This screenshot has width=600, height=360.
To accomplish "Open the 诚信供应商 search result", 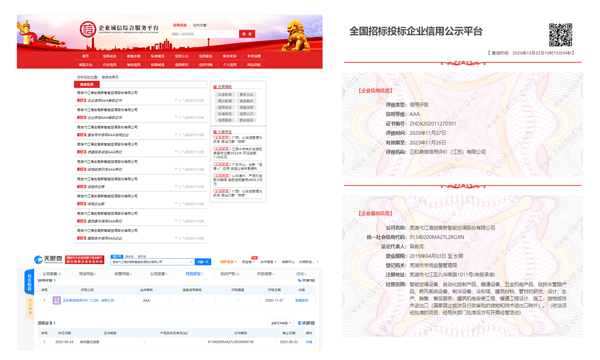I will 96,187.
